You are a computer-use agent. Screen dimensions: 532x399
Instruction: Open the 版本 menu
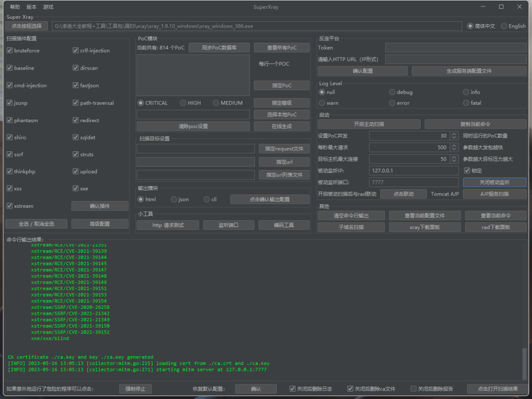pos(31,7)
